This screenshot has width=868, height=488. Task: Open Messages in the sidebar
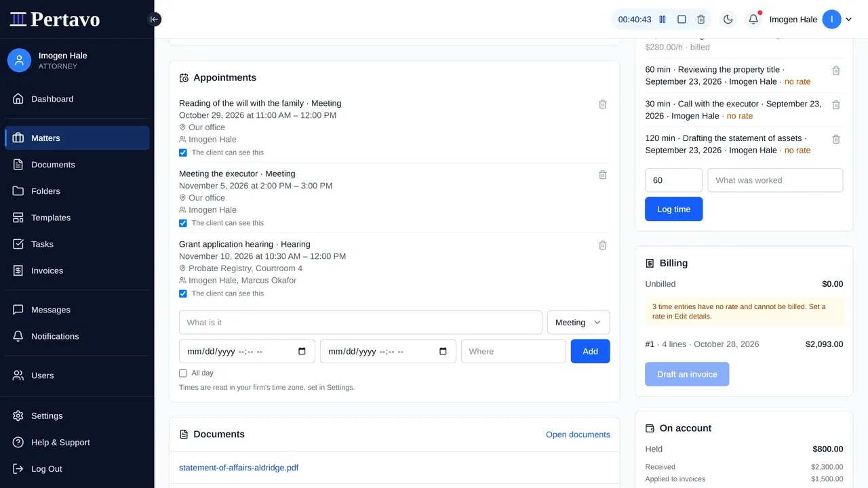pyautogui.click(x=77, y=310)
